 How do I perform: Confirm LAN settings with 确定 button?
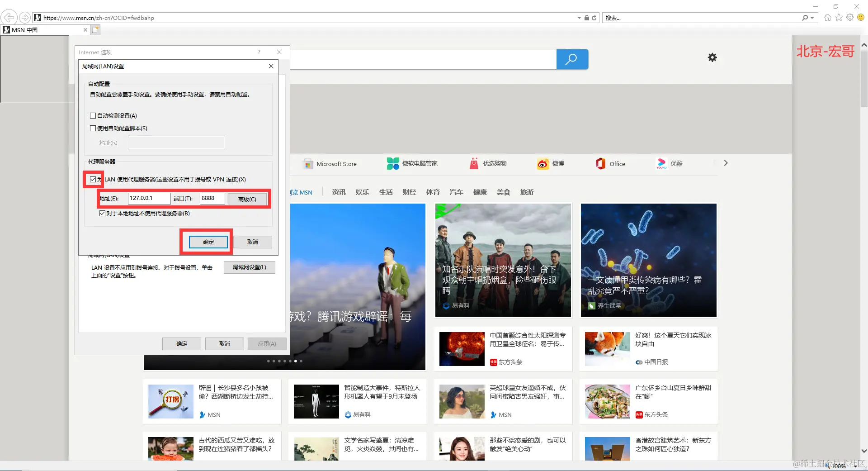tap(208, 242)
